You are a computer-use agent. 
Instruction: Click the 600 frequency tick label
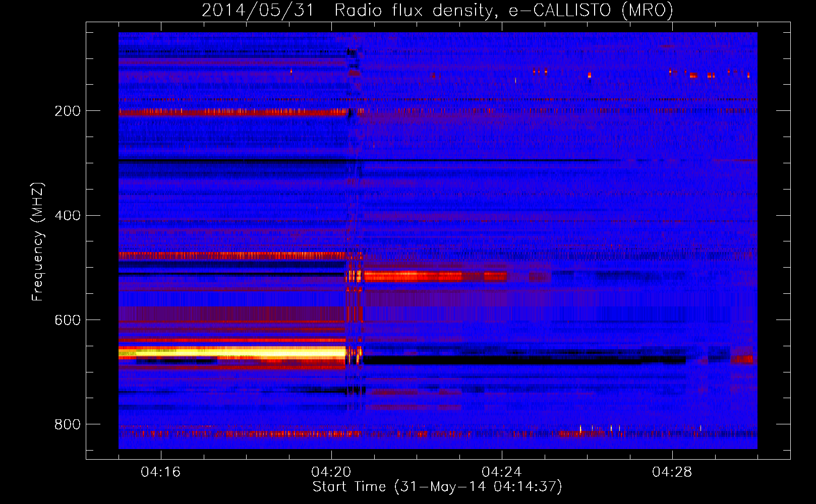pos(68,321)
